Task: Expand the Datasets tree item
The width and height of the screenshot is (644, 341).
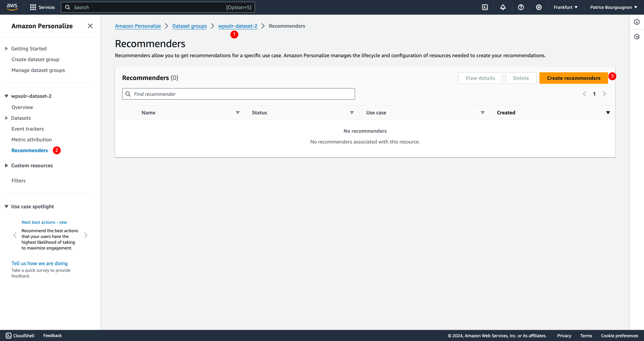Action: click(6, 118)
